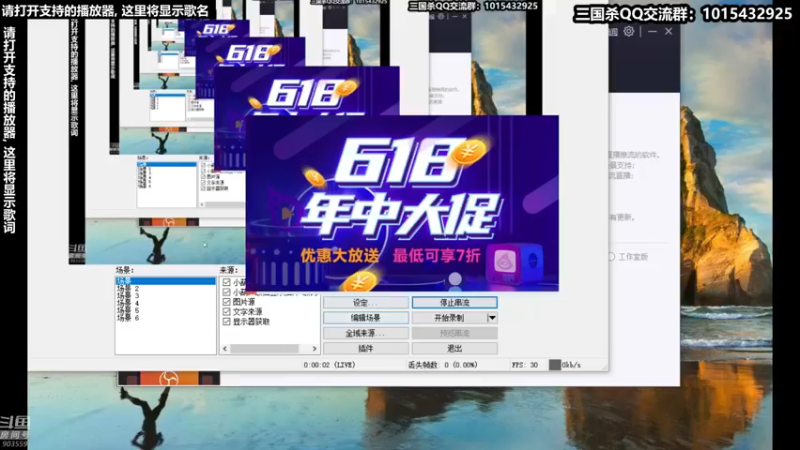The image size is (800, 450).
Task: Select the highlighted 场景 scene entry
Action: tap(165, 281)
